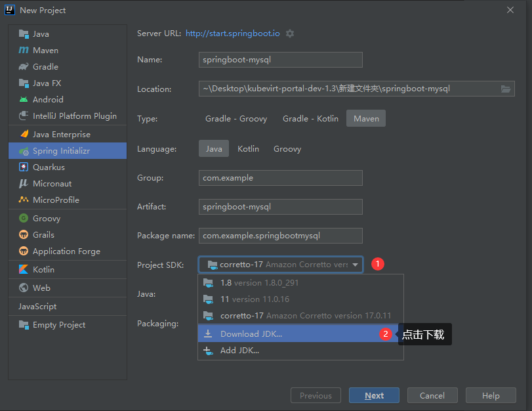
Task: Browse location with the folder icon
Action: [x=506, y=89]
